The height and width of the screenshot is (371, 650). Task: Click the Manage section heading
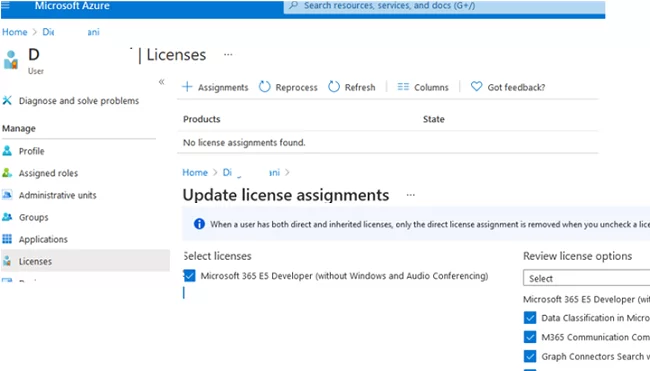tap(19, 129)
